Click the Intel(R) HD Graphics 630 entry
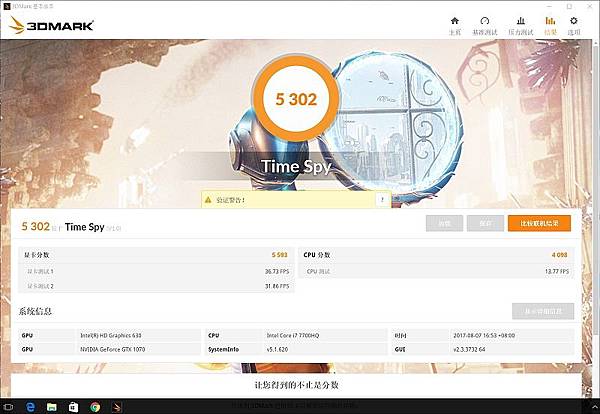The image size is (600, 414). pos(111,335)
